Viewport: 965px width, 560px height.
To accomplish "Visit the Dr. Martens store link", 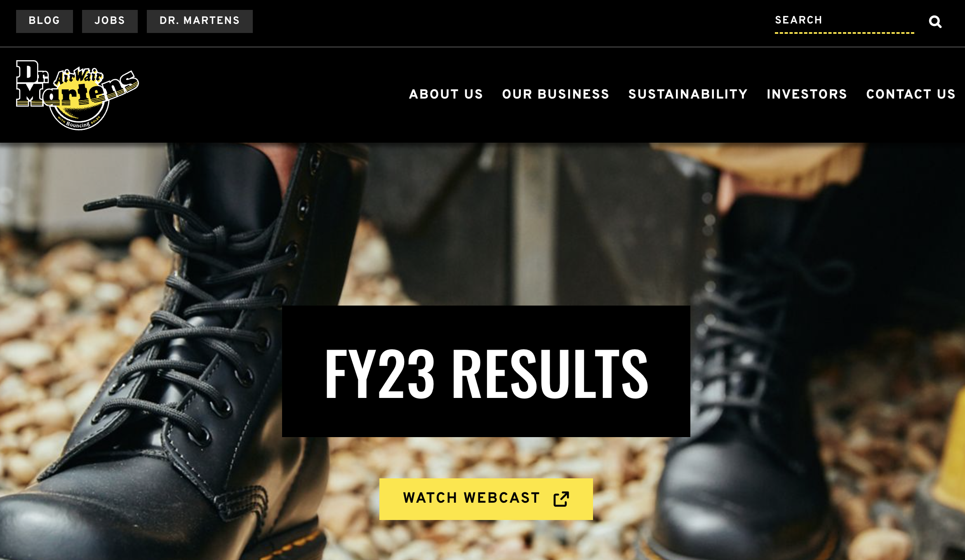I will [x=200, y=21].
